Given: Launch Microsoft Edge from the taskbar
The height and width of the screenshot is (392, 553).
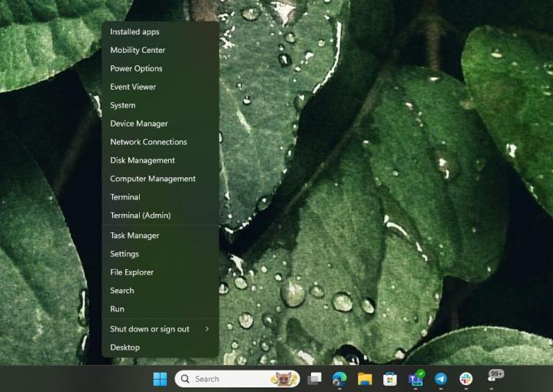Looking at the screenshot, I should point(339,379).
